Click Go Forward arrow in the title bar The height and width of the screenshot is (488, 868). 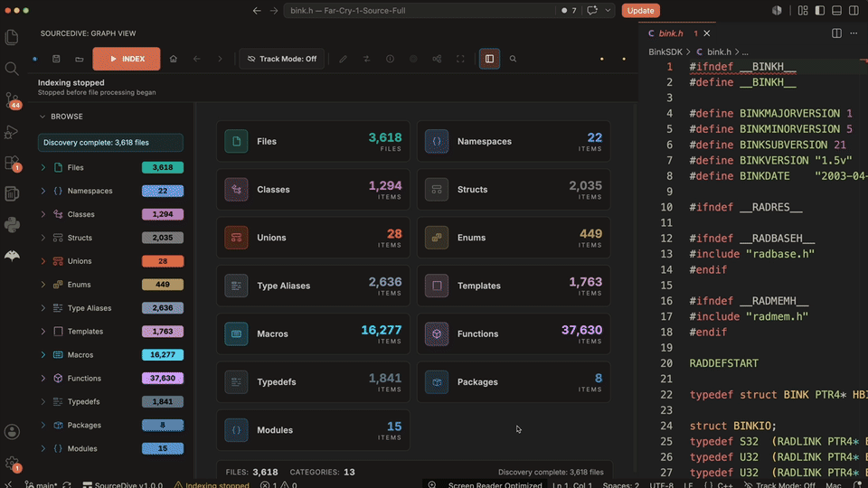point(274,11)
